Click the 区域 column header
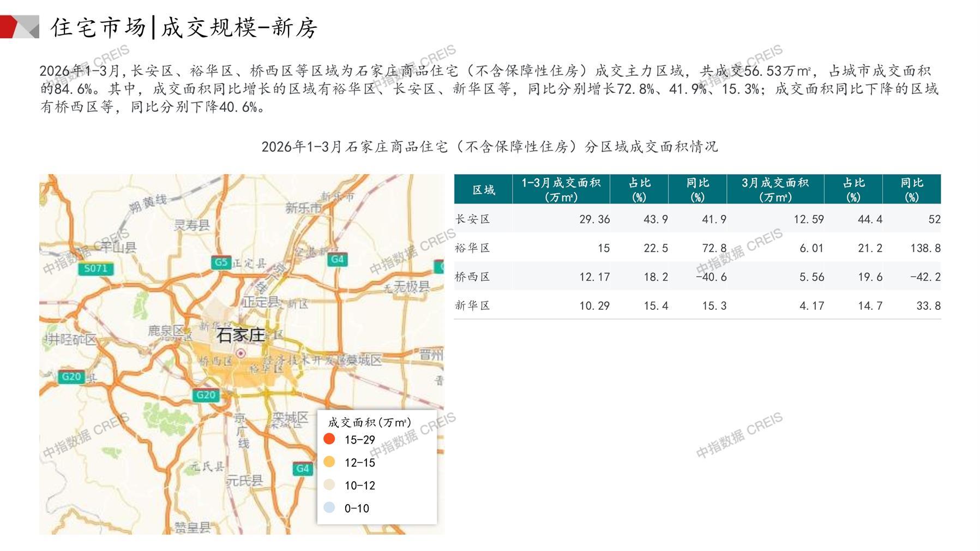The width and height of the screenshot is (980, 551). [x=483, y=189]
